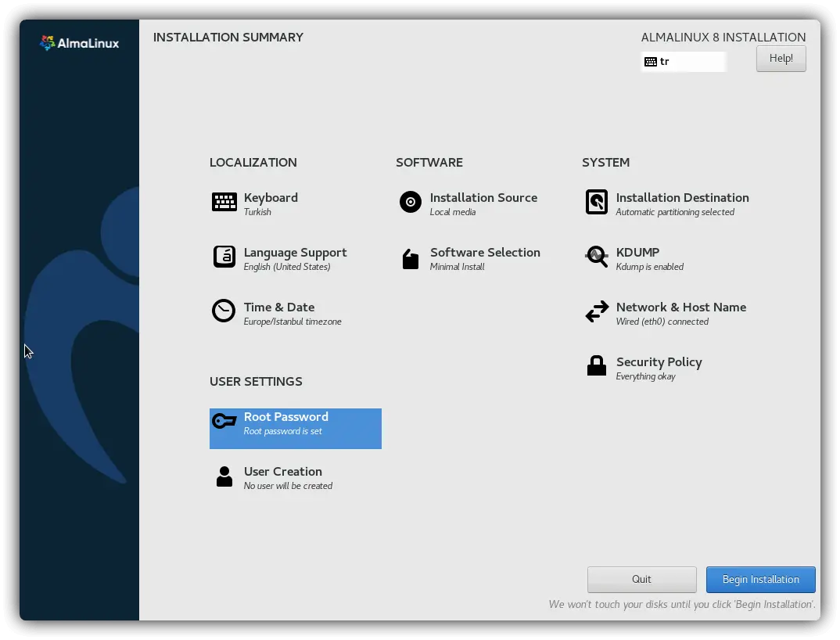Click the INSTALLATION SUMMARY title
This screenshot has width=840, height=640.
(x=228, y=37)
